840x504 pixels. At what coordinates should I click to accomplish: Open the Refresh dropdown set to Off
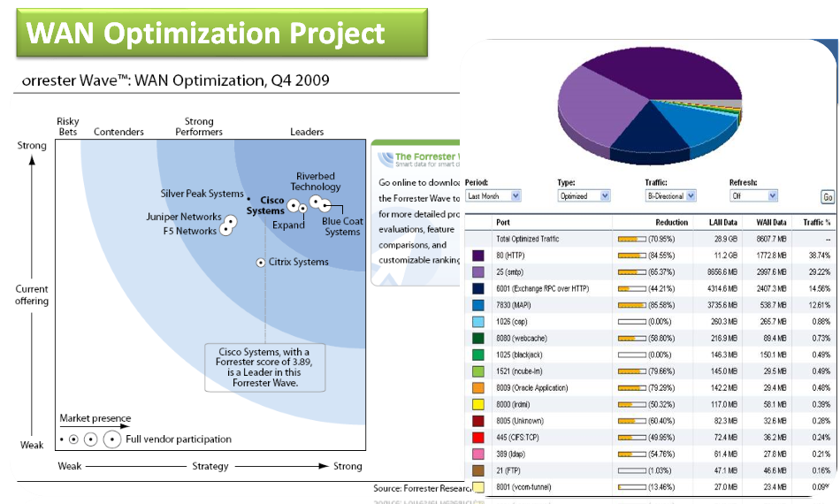pyautogui.click(x=753, y=196)
